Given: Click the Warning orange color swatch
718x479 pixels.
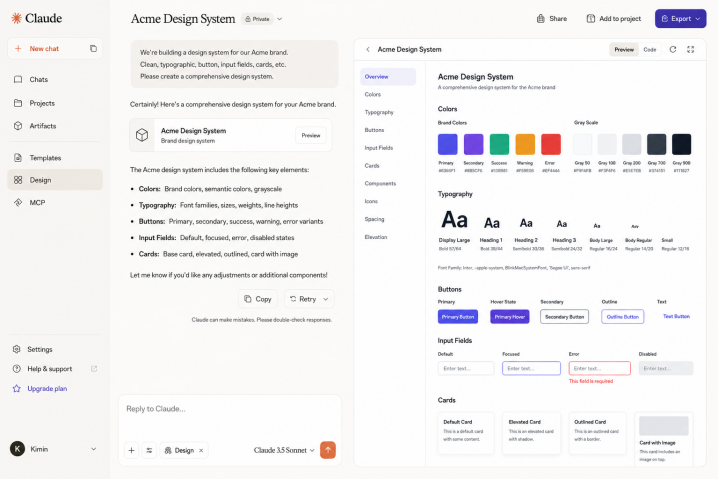Looking at the screenshot, I should (x=525, y=144).
